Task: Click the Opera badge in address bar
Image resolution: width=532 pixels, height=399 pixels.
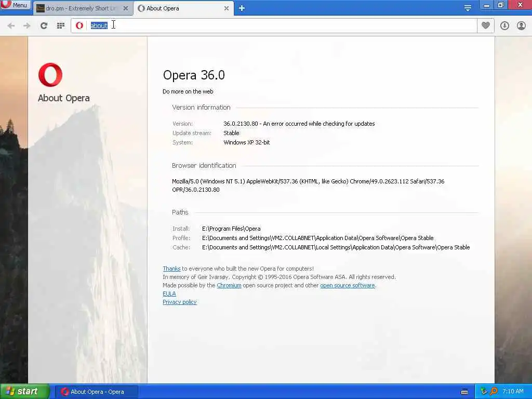Action: (79, 25)
